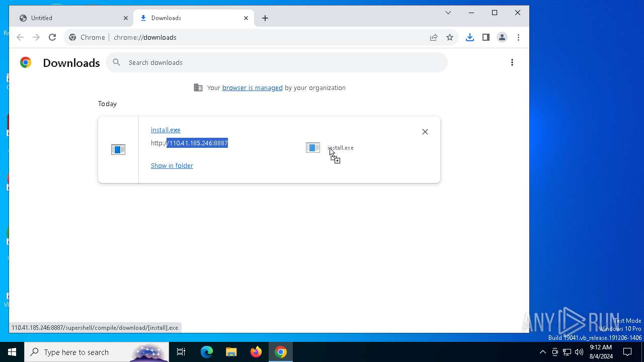Open the network tray icon
This screenshot has width=644, height=362.
tap(567, 352)
